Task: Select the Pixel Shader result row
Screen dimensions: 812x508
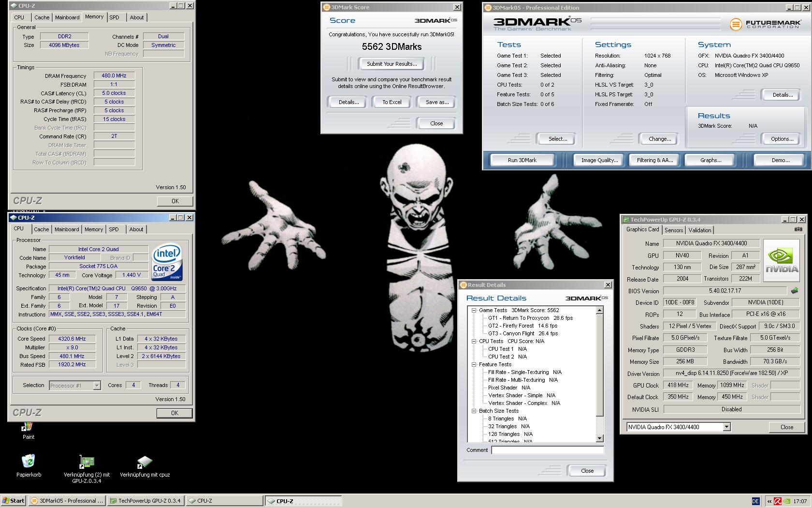Action: (x=509, y=388)
